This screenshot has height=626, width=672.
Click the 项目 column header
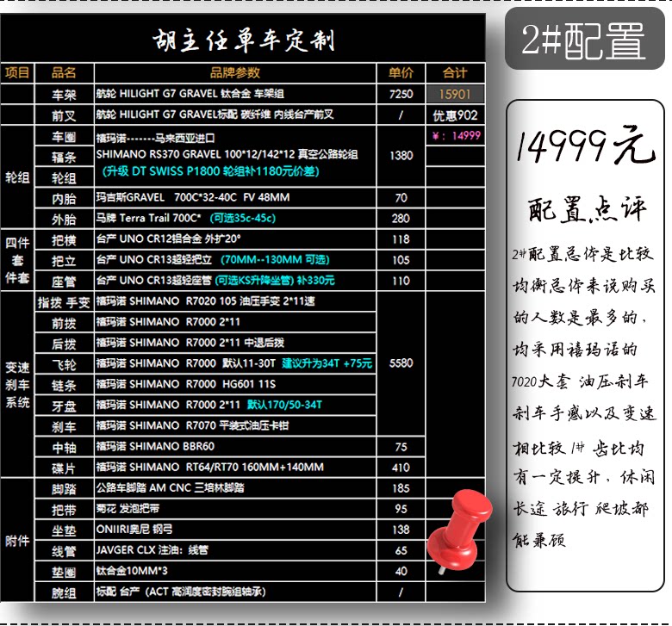(17, 73)
